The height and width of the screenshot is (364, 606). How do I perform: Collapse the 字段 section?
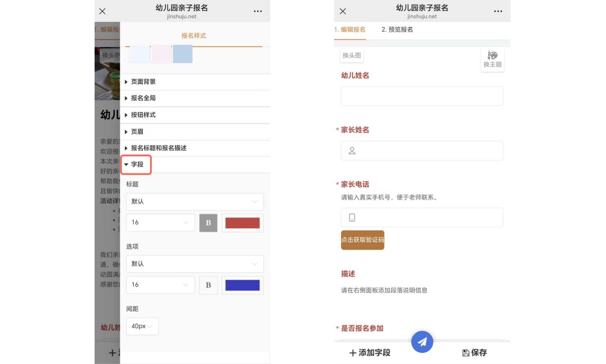(136, 165)
